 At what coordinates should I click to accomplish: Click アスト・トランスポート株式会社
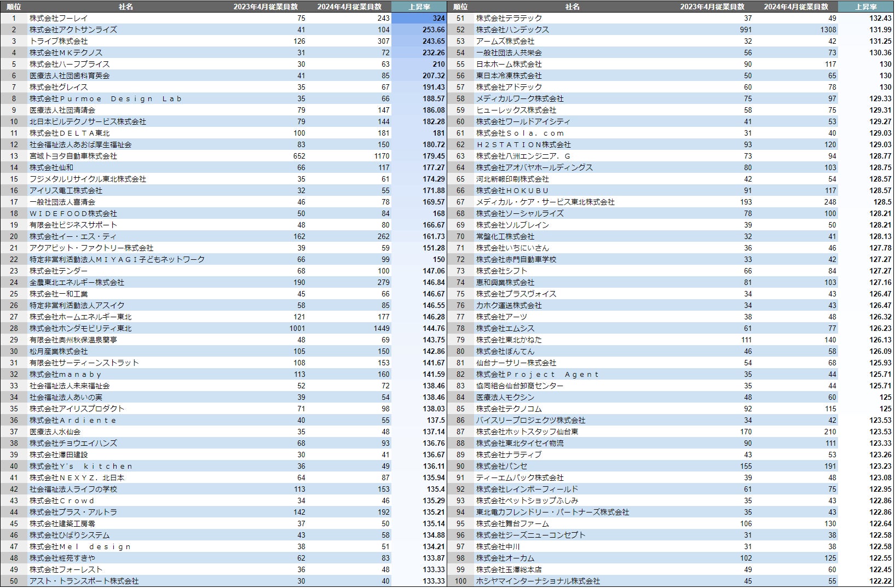tap(84, 581)
